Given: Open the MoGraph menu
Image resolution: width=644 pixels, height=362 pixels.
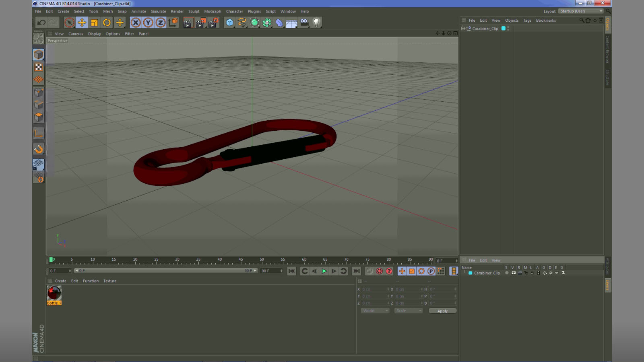Looking at the screenshot, I should point(213,11).
